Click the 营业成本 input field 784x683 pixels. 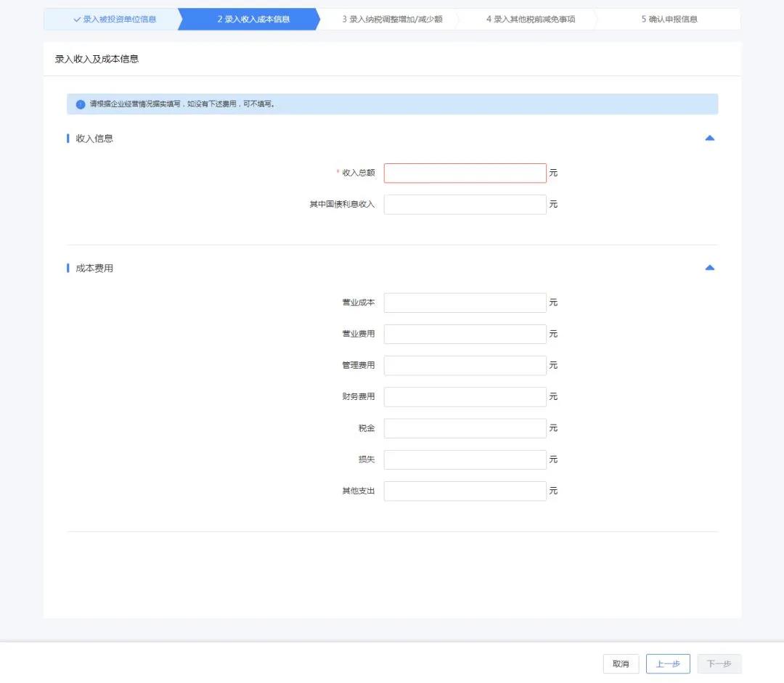tap(465, 302)
